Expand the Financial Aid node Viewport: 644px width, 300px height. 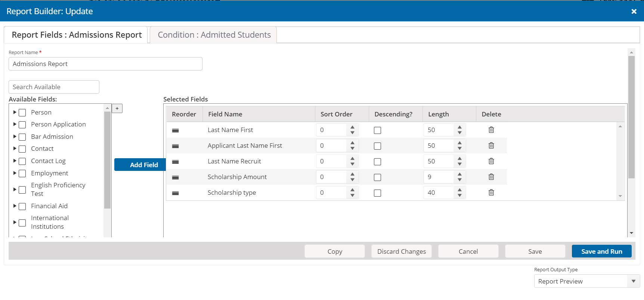click(15, 206)
